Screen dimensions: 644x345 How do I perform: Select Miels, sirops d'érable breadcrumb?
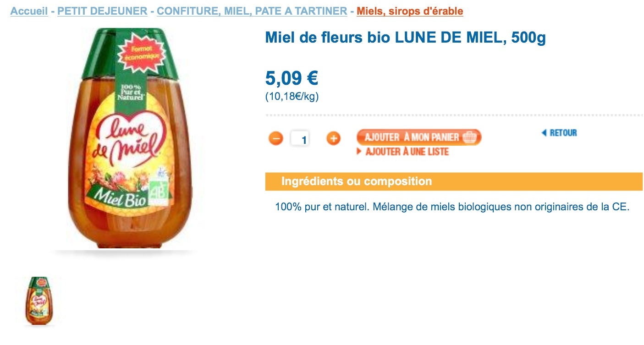click(x=410, y=11)
